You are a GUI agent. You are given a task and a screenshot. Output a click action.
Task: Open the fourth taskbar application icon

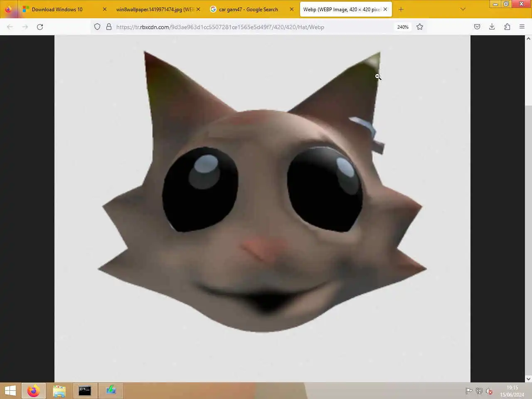click(x=111, y=391)
